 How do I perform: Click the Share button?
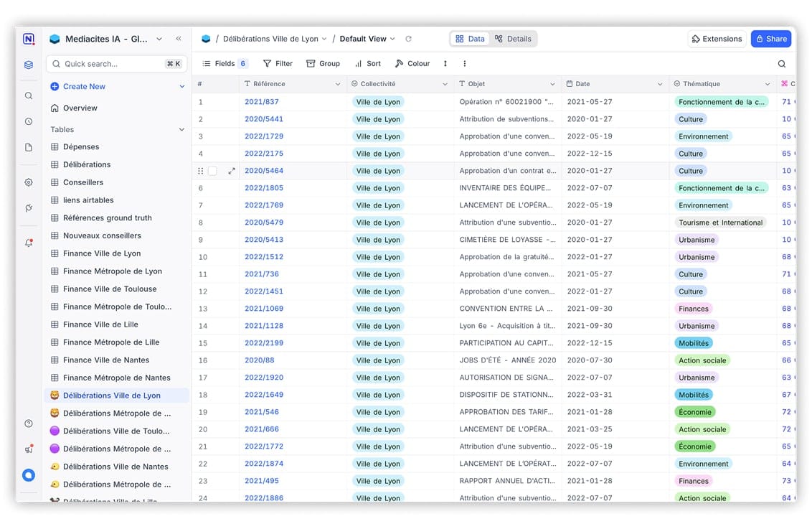770,39
